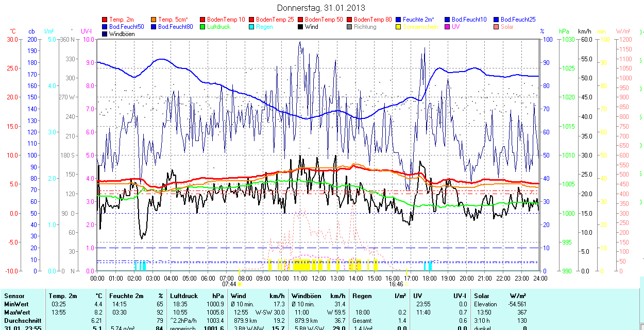Click the 07:44 sunrise marker
This screenshot has width=644, height=330.
click(229, 284)
